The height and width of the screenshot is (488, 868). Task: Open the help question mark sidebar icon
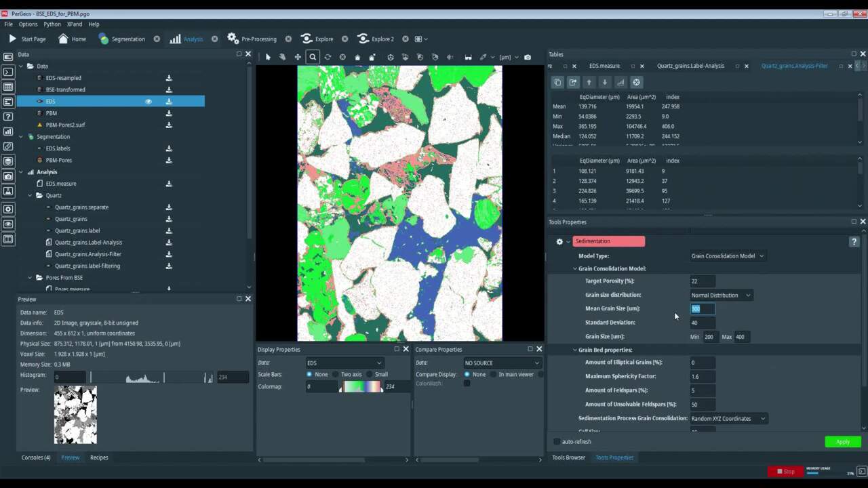click(8, 117)
